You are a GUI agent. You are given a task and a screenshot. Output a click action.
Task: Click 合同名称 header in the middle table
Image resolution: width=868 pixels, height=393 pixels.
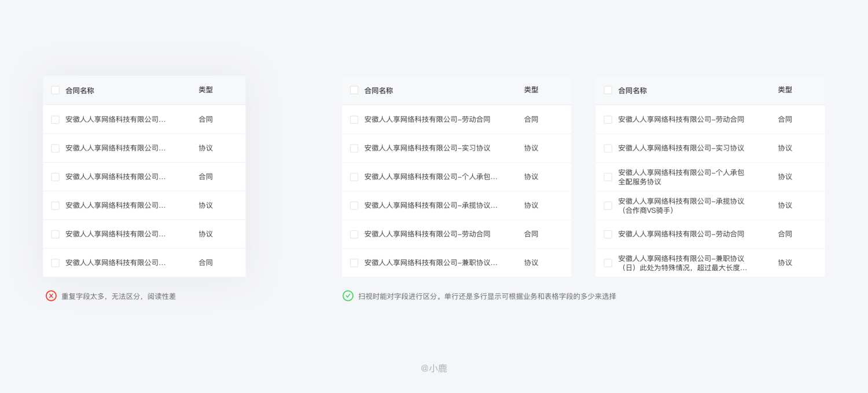378,90
